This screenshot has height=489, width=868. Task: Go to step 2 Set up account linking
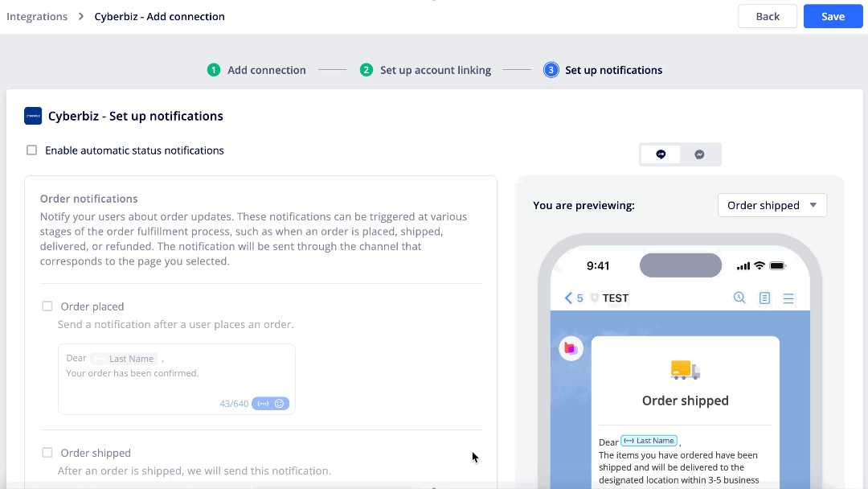click(425, 70)
